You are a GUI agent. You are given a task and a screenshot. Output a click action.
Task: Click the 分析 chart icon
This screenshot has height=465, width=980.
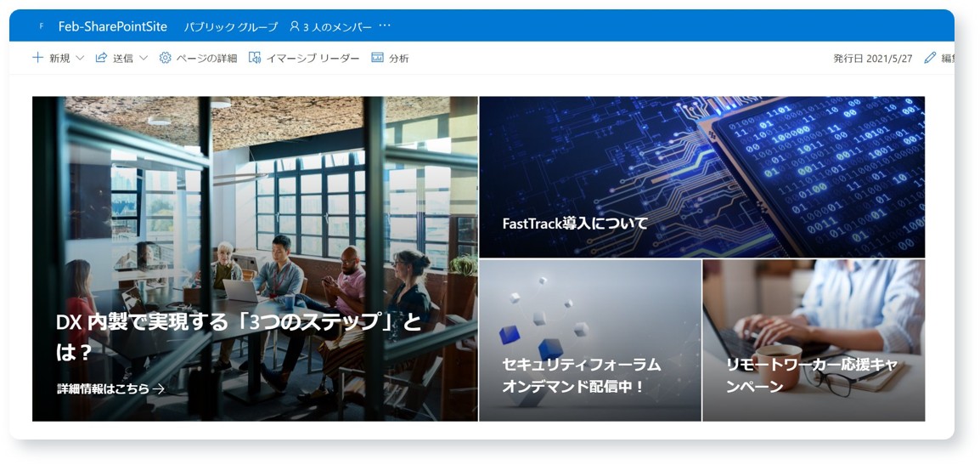pos(377,58)
